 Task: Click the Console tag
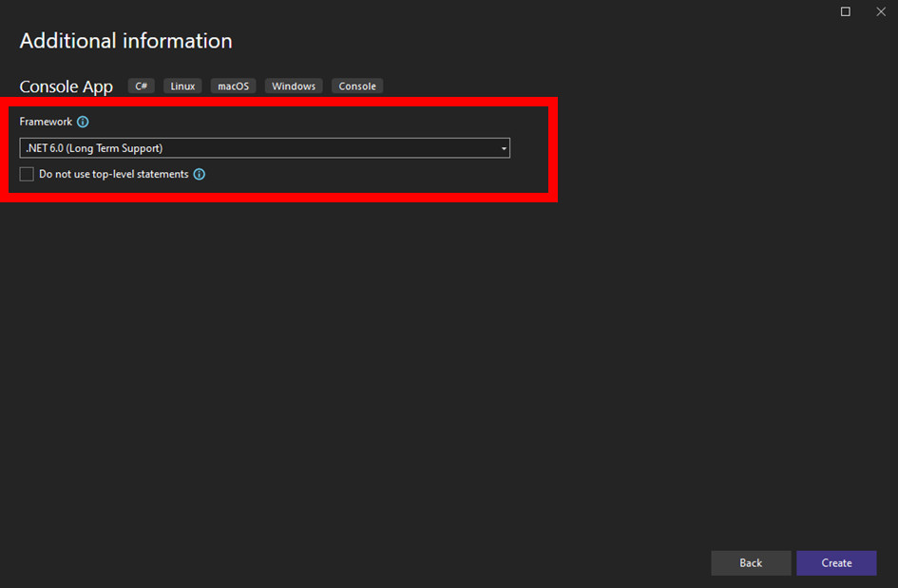357,85
